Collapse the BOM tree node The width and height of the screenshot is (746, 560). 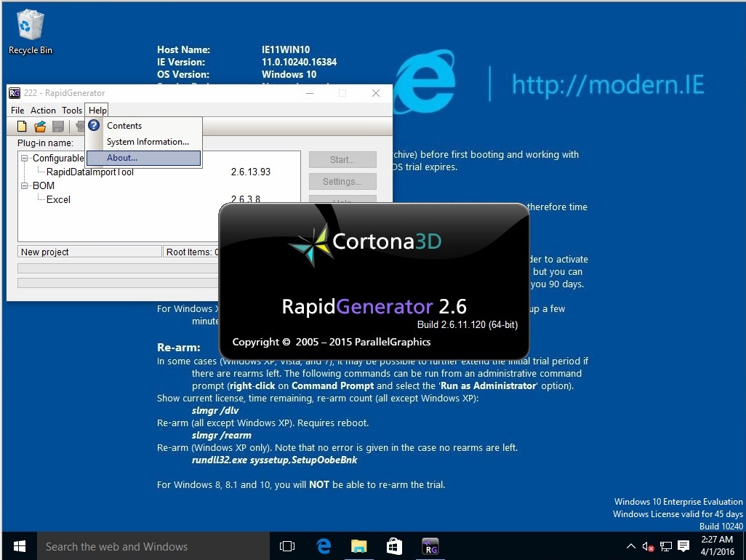pyautogui.click(x=24, y=186)
